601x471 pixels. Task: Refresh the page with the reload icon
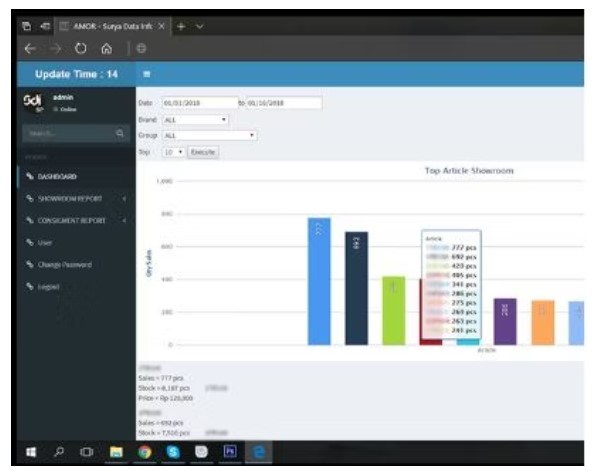click(x=80, y=49)
